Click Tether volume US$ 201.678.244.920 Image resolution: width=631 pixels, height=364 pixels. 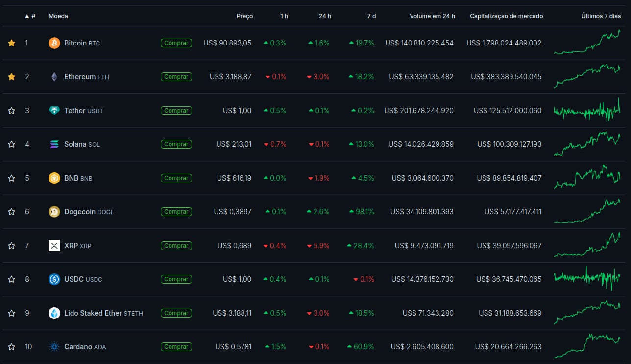pos(419,111)
